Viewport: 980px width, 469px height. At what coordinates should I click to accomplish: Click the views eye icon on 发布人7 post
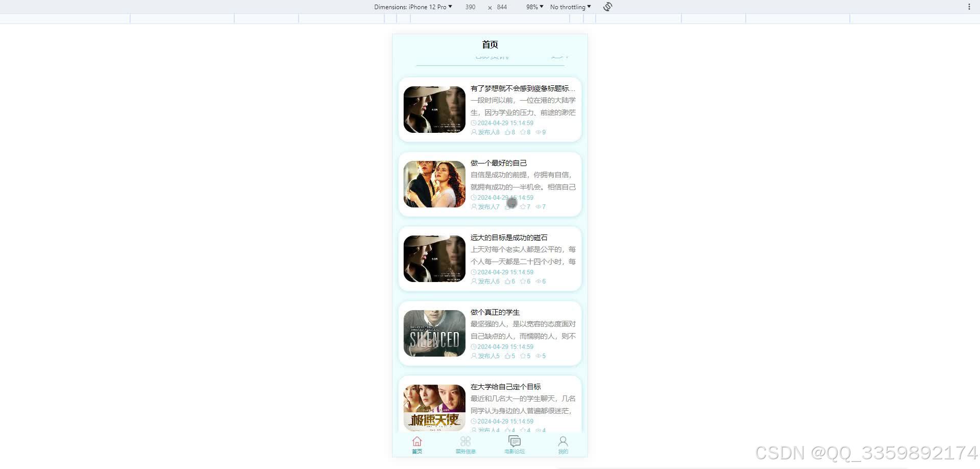tap(538, 207)
